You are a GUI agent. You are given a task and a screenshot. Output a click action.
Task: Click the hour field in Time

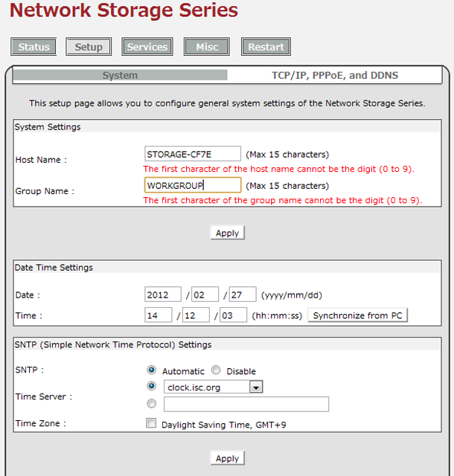(159, 315)
